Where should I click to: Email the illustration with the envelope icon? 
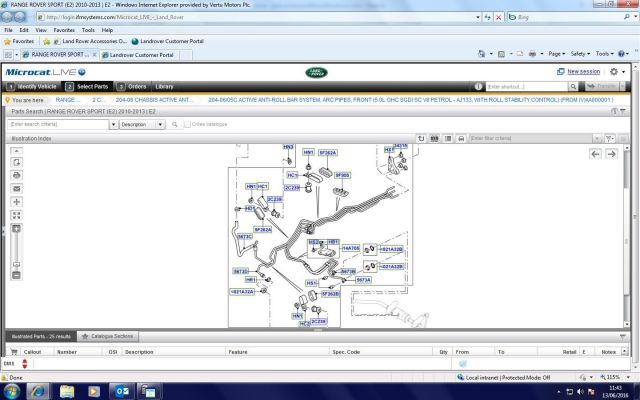tap(16, 189)
